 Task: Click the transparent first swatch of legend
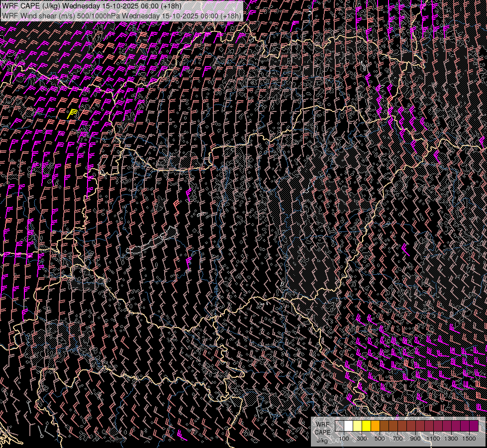point(339,426)
